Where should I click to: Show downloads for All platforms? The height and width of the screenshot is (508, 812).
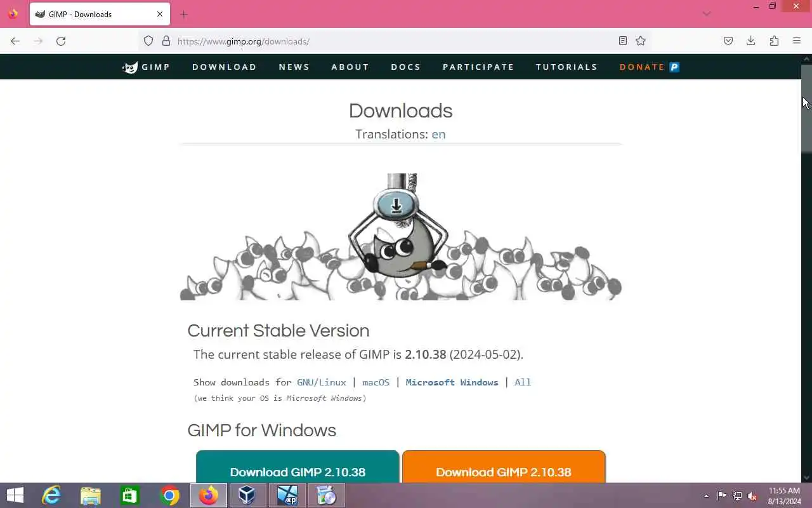click(523, 382)
